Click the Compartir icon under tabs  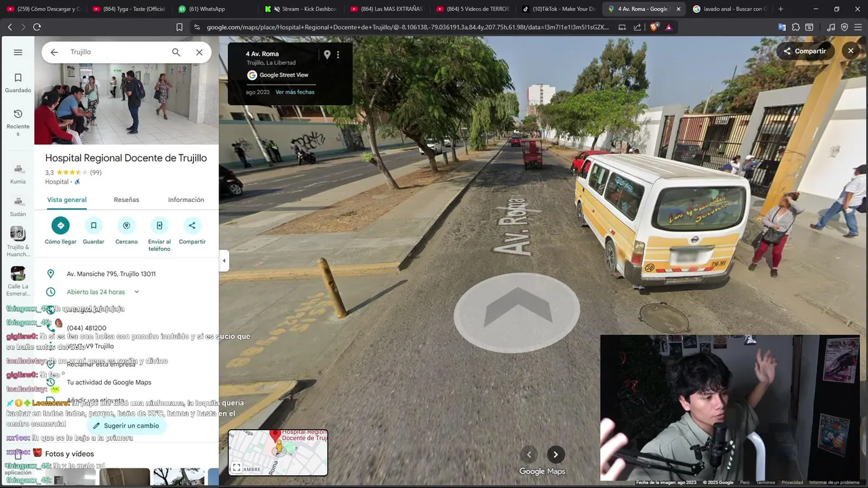192,226
